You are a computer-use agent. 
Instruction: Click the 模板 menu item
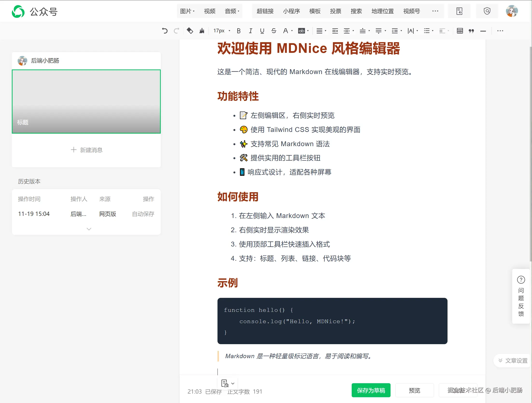pos(315,11)
